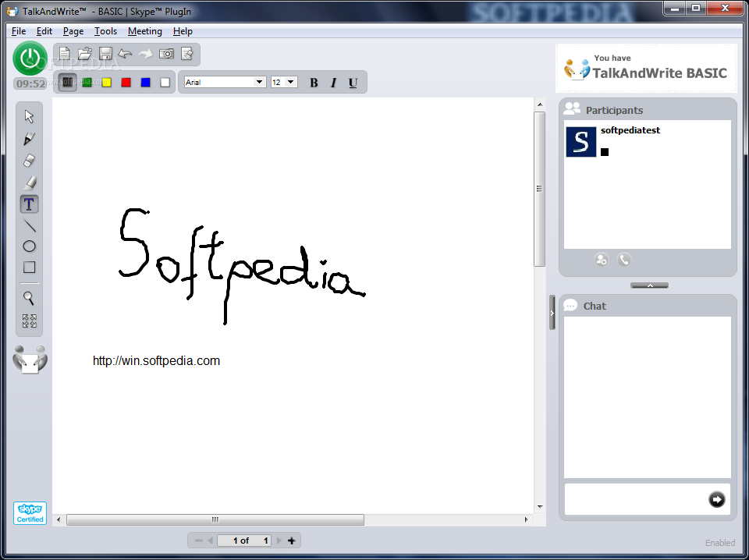Select the arrow pointer tool
This screenshot has width=749, height=560.
(x=29, y=116)
